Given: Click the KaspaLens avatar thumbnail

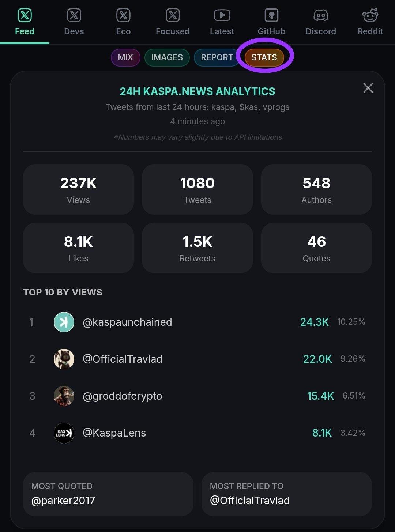Looking at the screenshot, I should 64,433.
